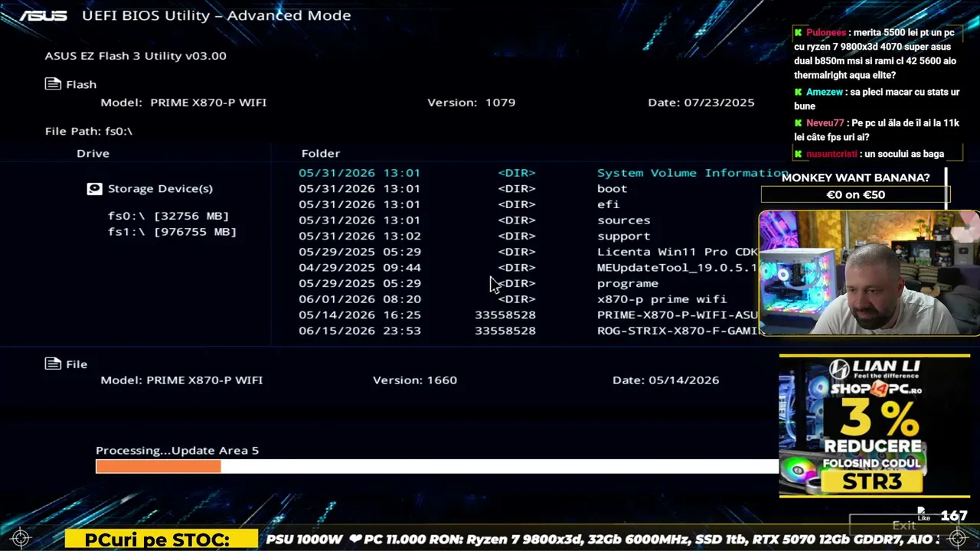Click the Flash section Date: 07/23/2025

[x=701, y=103]
